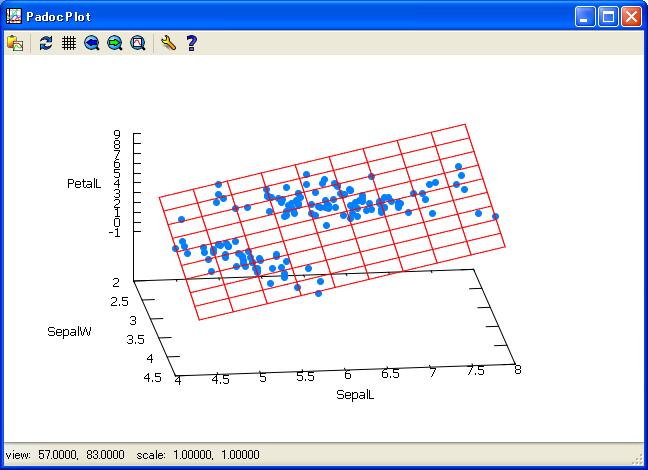Close the Padoc Plot window
This screenshot has height=470, width=648.
pyautogui.click(x=631, y=16)
